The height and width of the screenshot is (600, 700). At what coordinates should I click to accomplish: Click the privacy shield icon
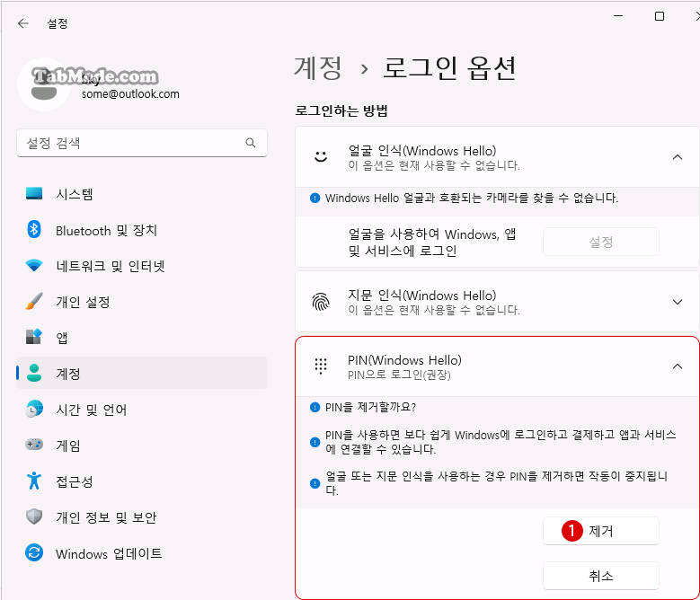pos(34,516)
